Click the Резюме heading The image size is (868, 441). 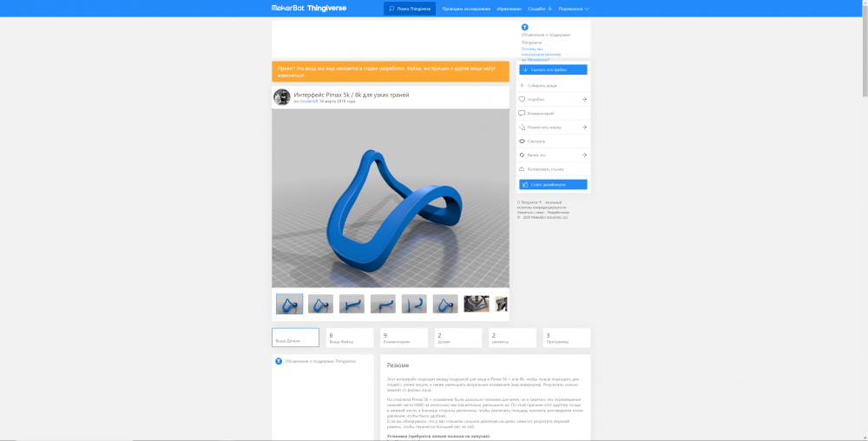pyautogui.click(x=398, y=365)
